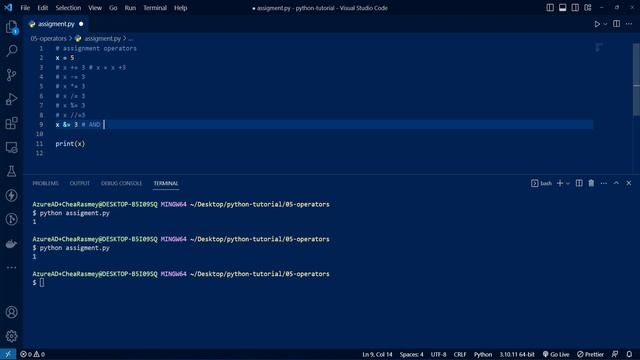The height and width of the screenshot is (360, 640).
Task: Toggle the bottom panel visibility
Action: click(562, 8)
